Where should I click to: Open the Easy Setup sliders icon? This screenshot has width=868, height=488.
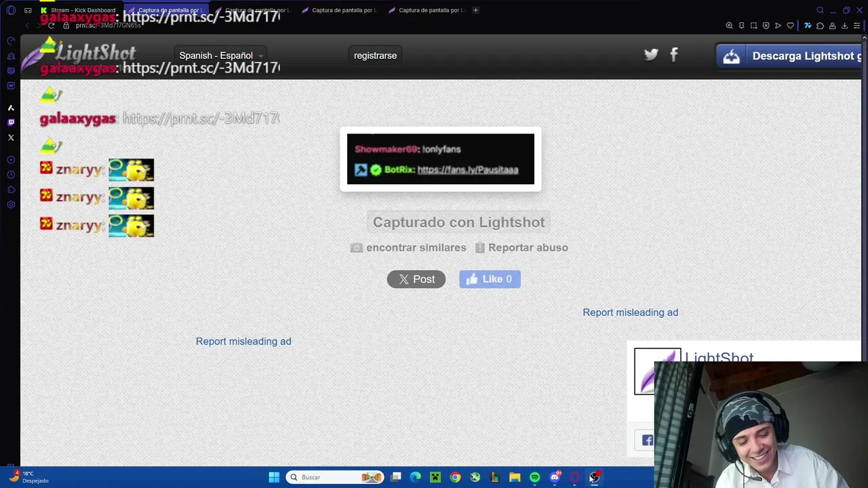pos(856,26)
